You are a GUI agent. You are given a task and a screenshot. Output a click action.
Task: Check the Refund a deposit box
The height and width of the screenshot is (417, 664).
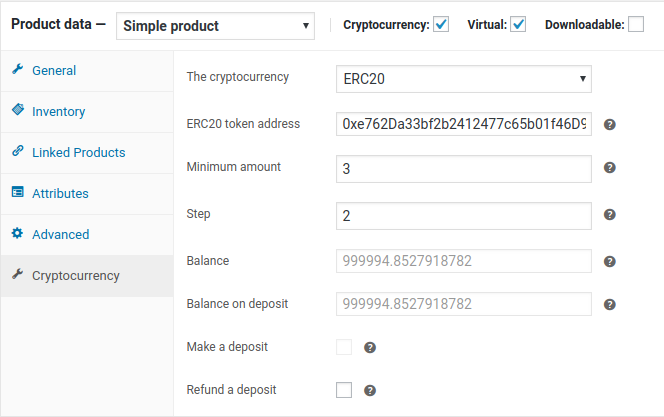tap(344, 390)
